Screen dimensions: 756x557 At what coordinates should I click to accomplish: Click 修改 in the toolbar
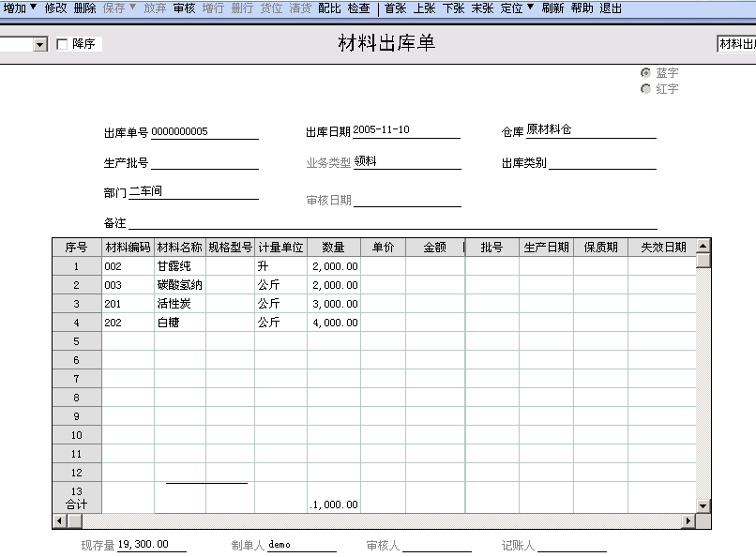56,8
